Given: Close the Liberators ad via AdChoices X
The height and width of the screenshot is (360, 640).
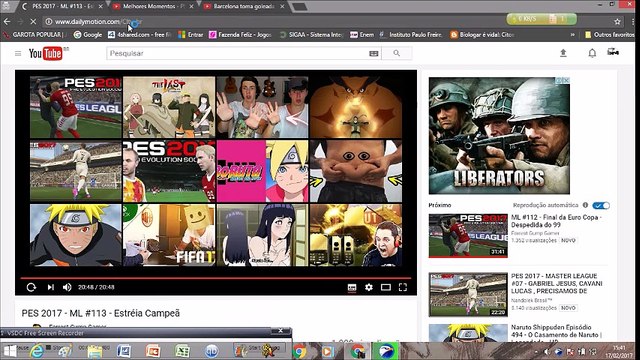Looking at the screenshot, I should pyautogui.click(x=566, y=80).
